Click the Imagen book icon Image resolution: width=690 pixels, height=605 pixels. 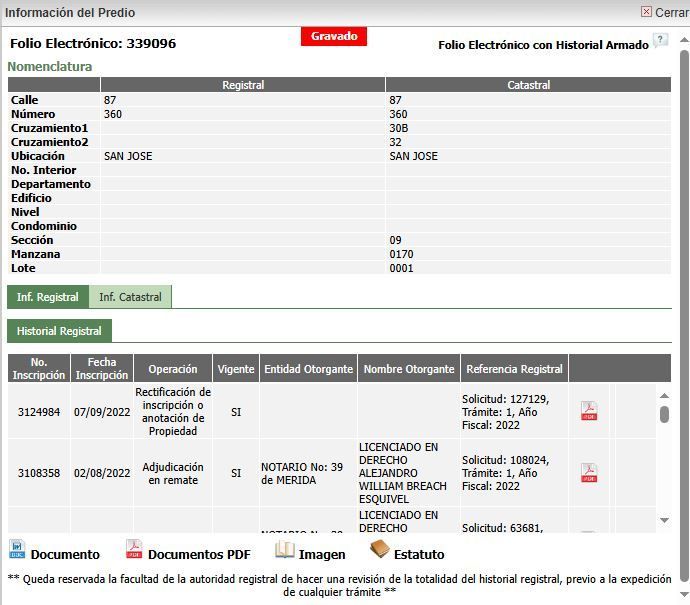tap(285, 550)
